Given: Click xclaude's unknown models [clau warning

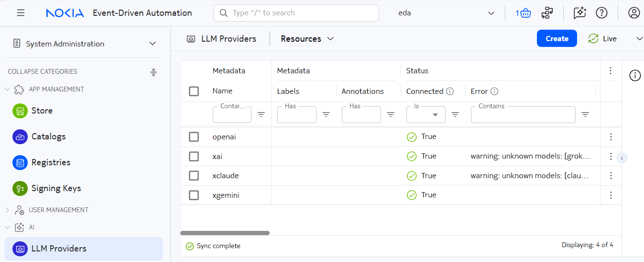Looking at the screenshot, I should pyautogui.click(x=529, y=176).
